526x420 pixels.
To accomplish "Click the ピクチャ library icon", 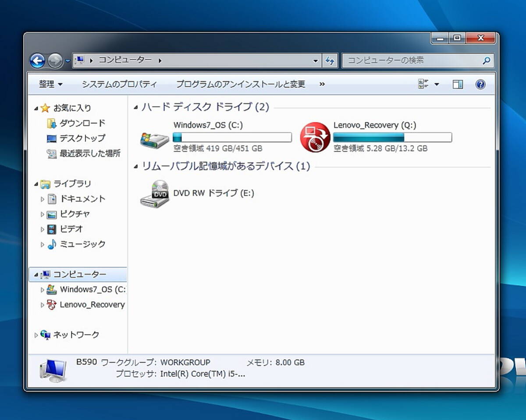I will coord(52,214).
